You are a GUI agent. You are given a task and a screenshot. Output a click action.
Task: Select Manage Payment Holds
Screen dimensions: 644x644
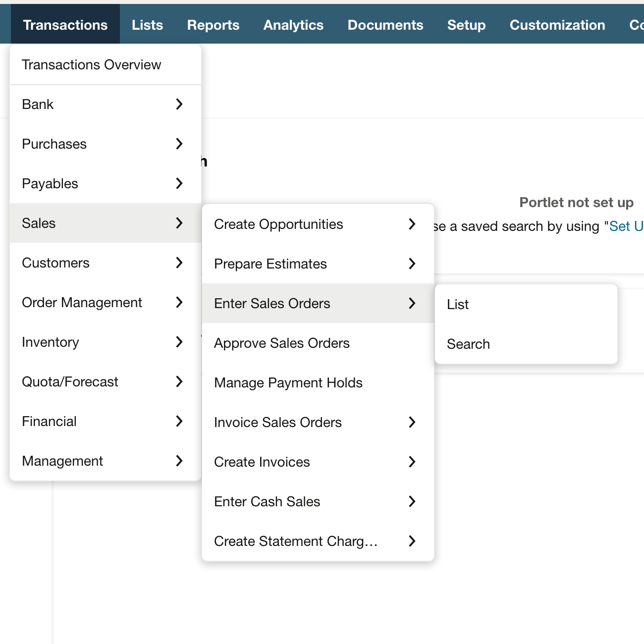click(x=318, y=382)
